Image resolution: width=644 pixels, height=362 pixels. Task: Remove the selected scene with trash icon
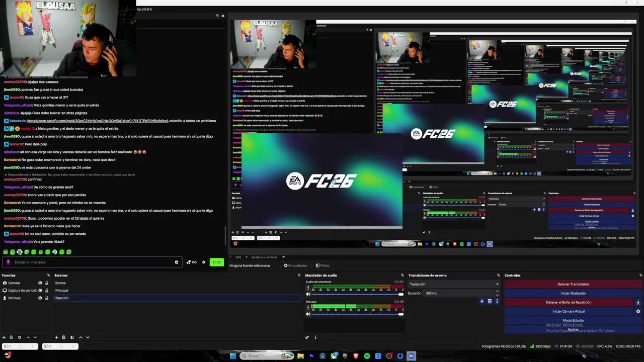coord(64,337)
